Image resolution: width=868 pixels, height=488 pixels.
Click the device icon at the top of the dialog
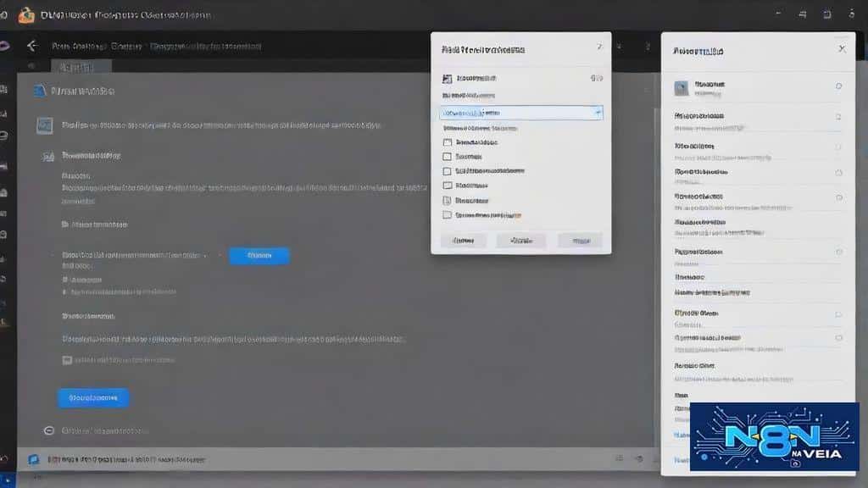tap(447, 78)
